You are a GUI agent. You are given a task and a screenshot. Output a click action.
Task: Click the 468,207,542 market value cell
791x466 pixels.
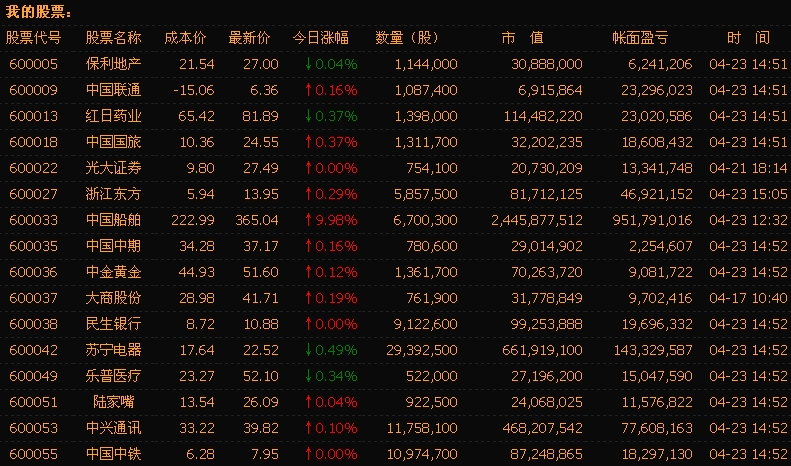(x=543, y=429)
